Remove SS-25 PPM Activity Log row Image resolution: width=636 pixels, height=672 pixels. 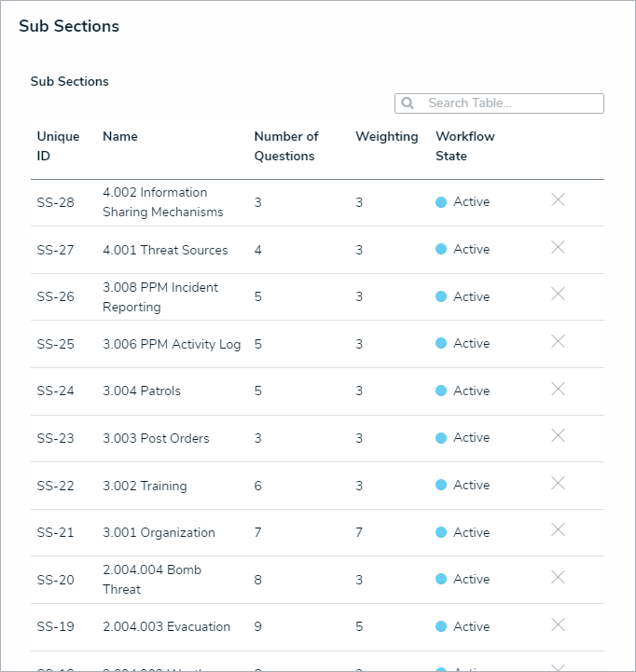pyautogui.click(x=558, y=342)
